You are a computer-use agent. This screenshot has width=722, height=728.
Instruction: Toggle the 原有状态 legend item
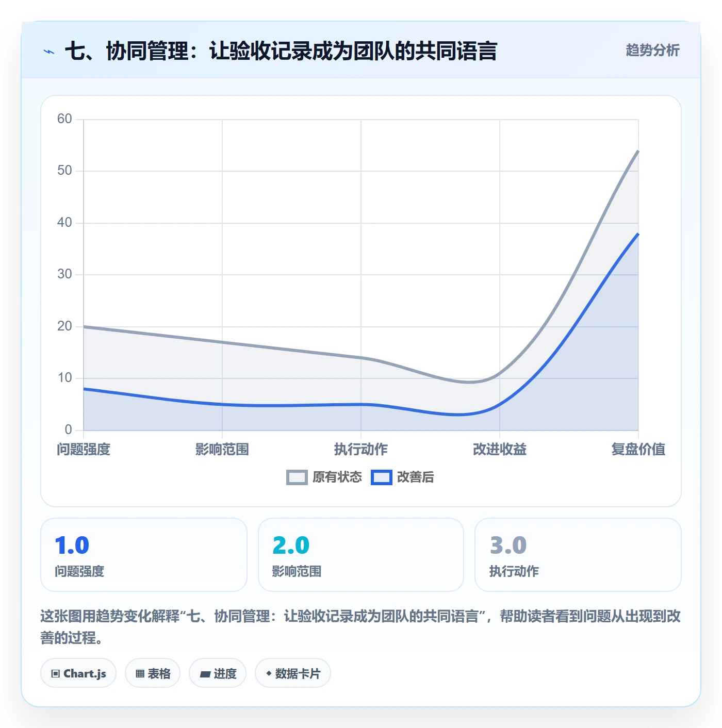pos(324,477)
